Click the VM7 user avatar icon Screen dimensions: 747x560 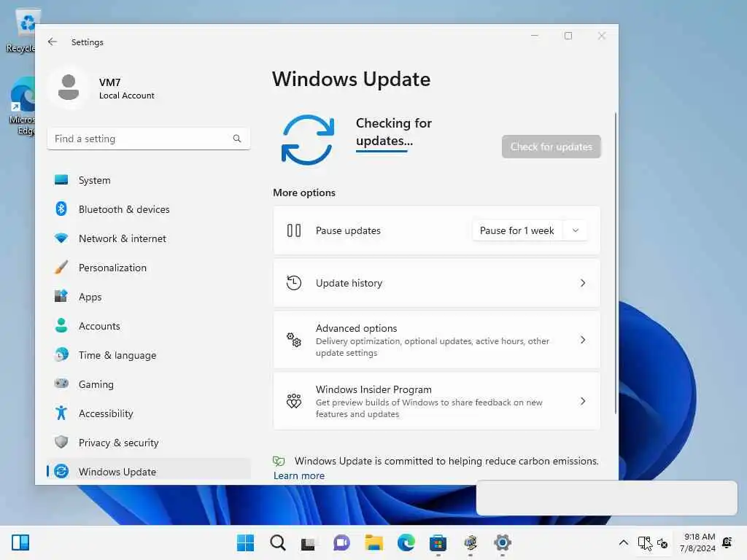(69, 87)
